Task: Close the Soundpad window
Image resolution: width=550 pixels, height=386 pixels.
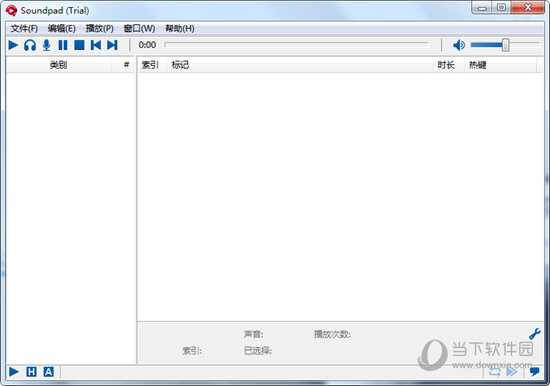Action: (528, 7)
